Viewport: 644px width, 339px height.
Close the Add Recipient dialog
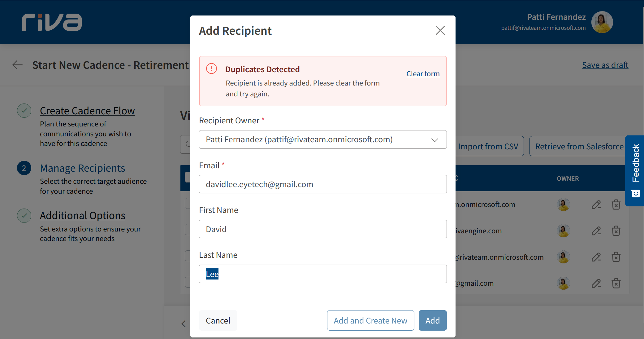(x=440, y=30)
